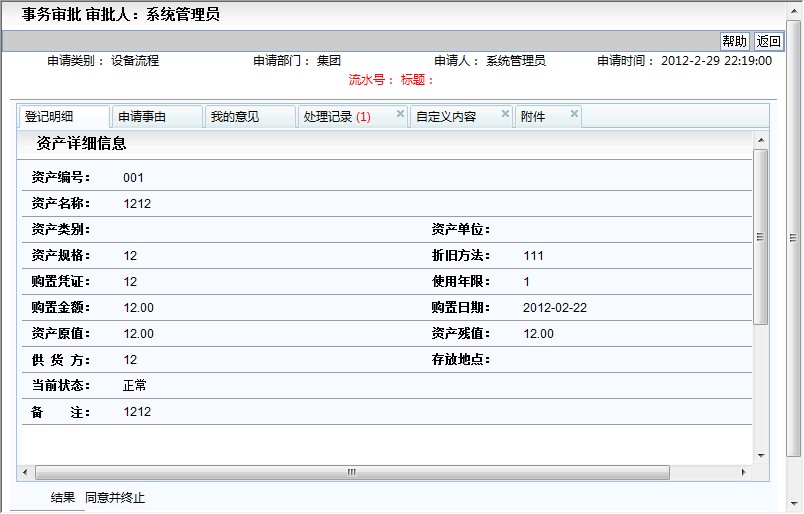Click the asset panel's scroll down arrow

coord(761,455)
